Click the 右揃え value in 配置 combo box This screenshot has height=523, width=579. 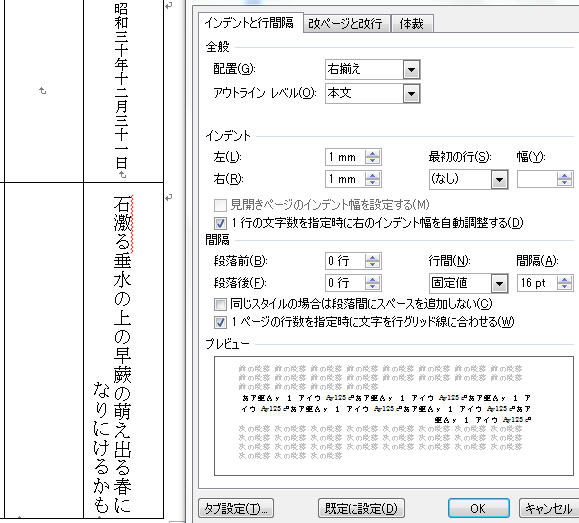coord(344,69)
